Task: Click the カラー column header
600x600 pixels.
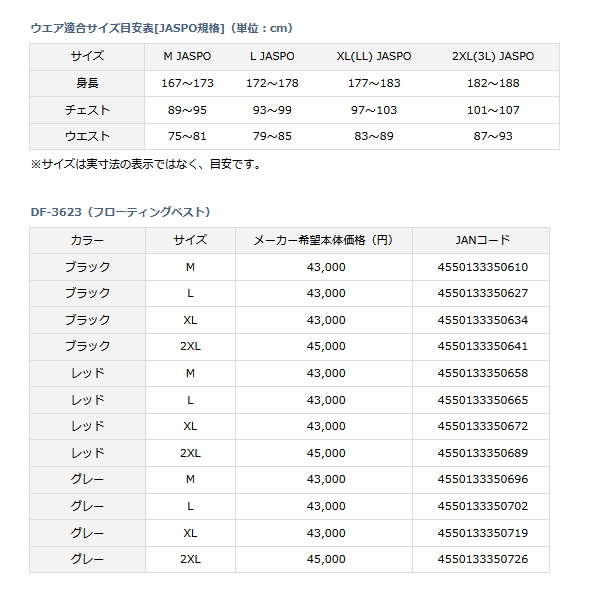Action: [87, 240]
